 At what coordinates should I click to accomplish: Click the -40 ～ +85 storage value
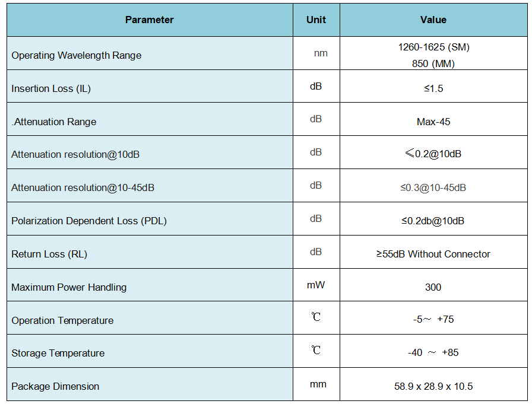pos(433,352)
